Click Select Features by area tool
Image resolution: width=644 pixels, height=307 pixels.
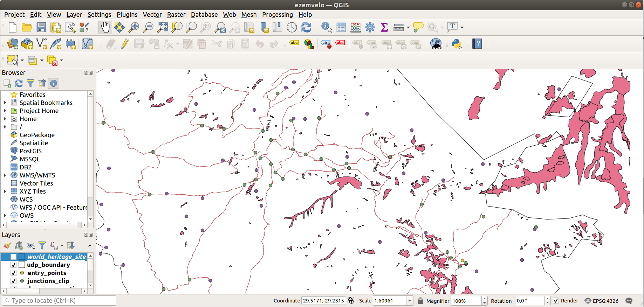(x=13, y=60)
